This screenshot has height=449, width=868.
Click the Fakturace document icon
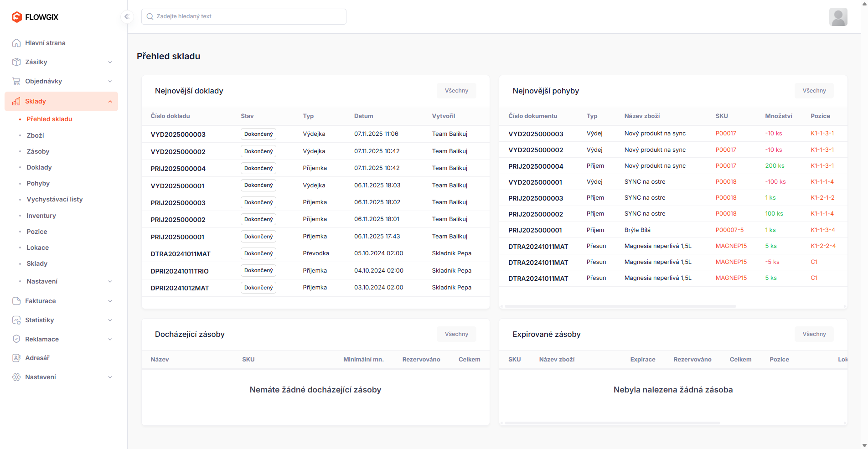coord(16,301)
